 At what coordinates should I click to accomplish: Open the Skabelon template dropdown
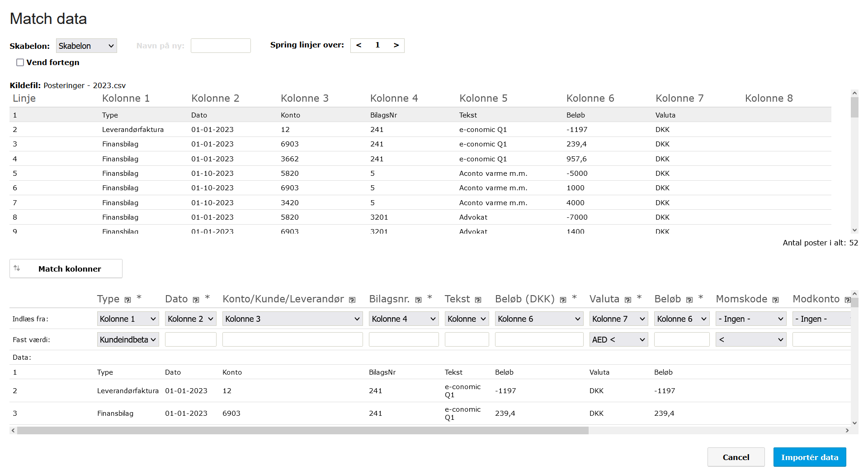pos(86,46)
